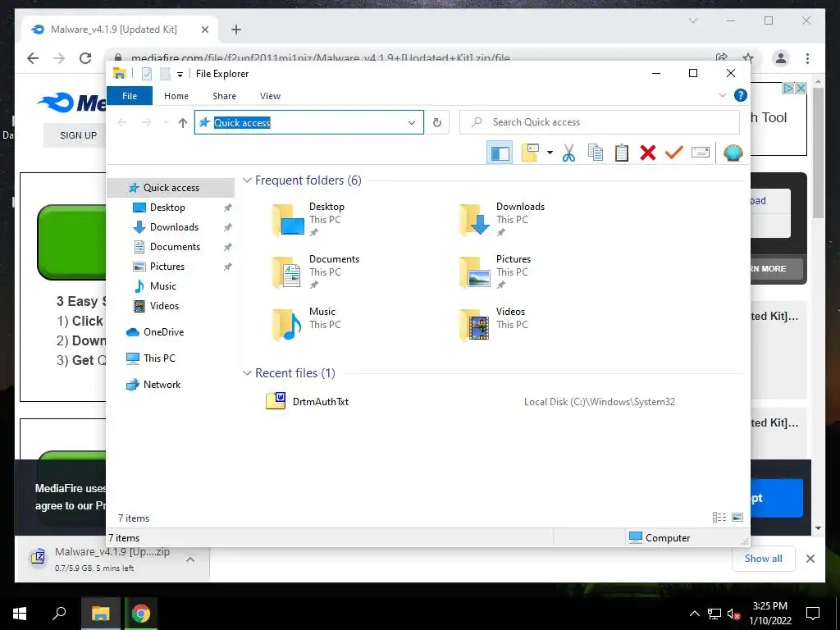This screenshot has width=840, height=630.
Task: Open recent locations dropdown arrow
Action: [x=166, y=122]
